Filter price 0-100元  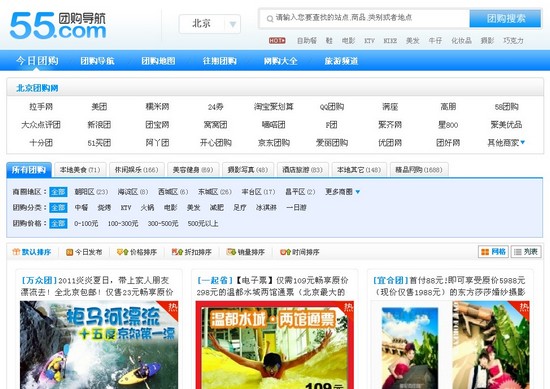(x=86, y=223)
